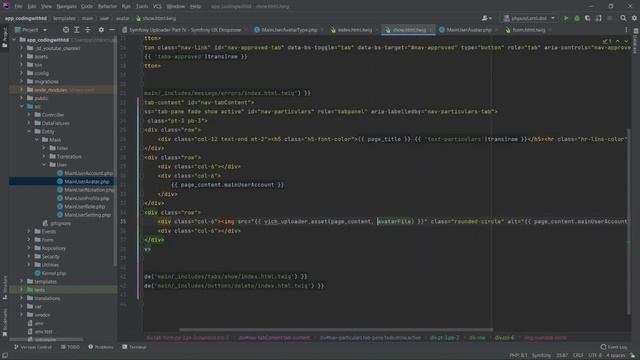Collapse the Entity folder
The image size is (640, 360).
point(29,131)
